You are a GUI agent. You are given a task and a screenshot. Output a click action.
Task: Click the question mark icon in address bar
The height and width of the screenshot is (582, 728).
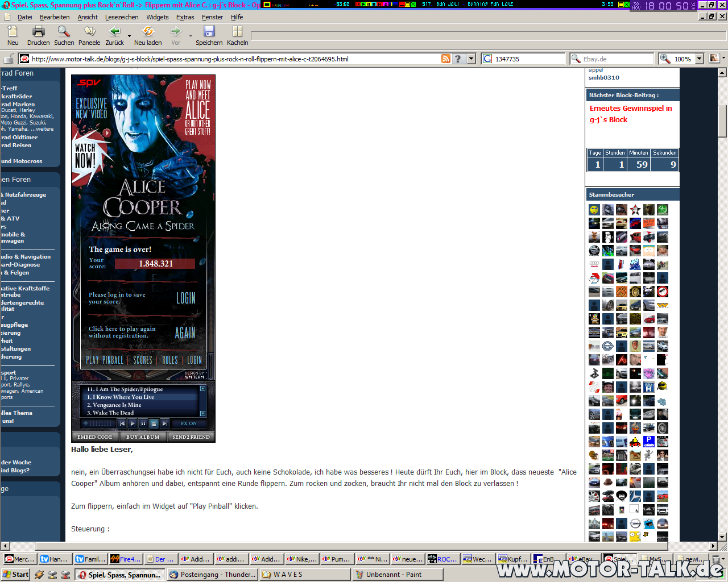pyautogui.click(x=458, y=59)
